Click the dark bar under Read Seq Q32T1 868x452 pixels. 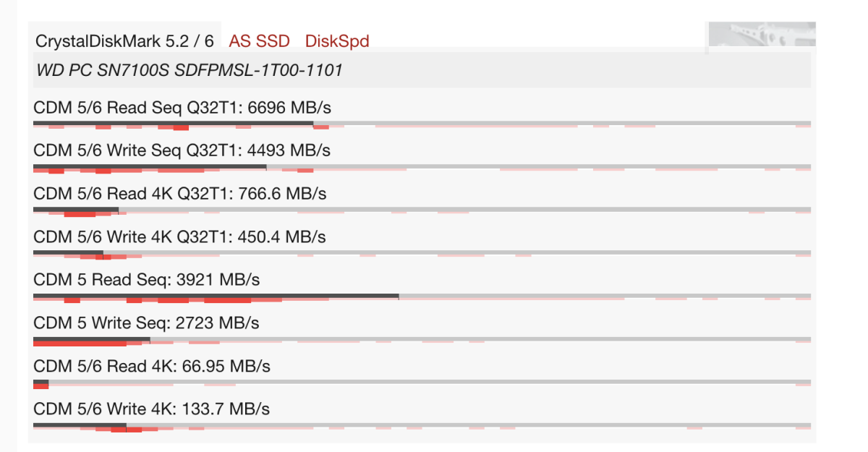pos(174,123)
